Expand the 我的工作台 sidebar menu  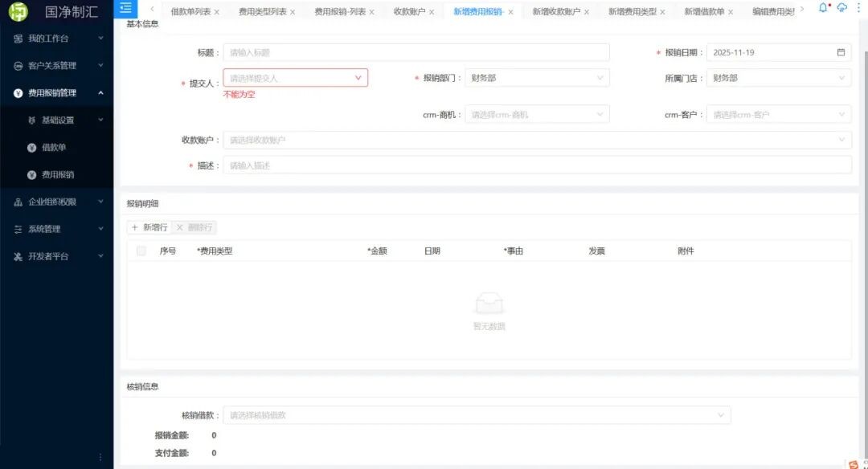pyautogui.click(x=55, y=39)
